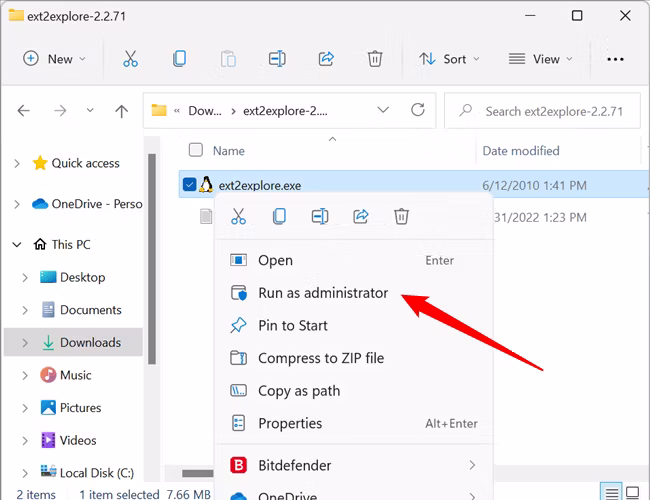
Task: Choose Run as administrator
Action: (354, 293)
